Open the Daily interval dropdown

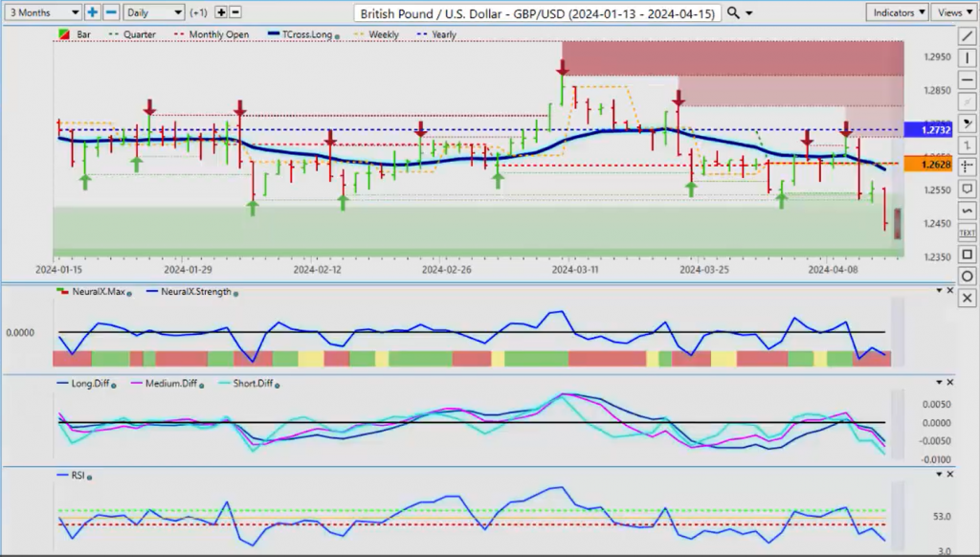[154, 11]
